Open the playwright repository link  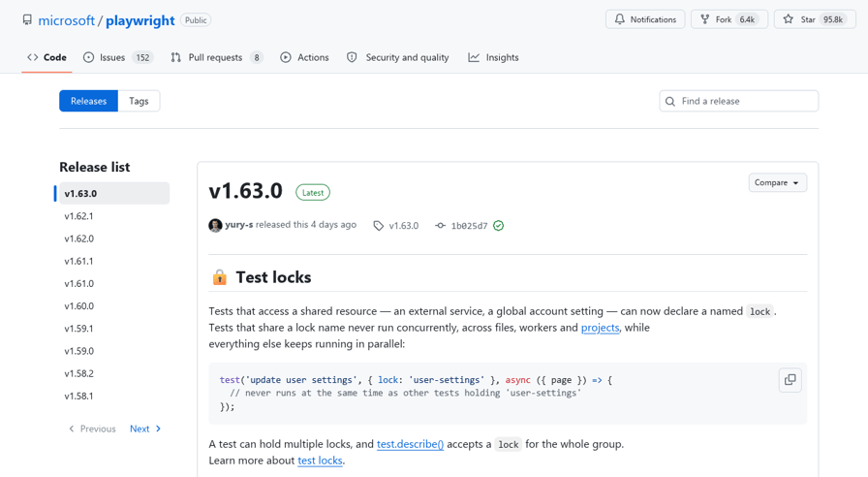140,20
